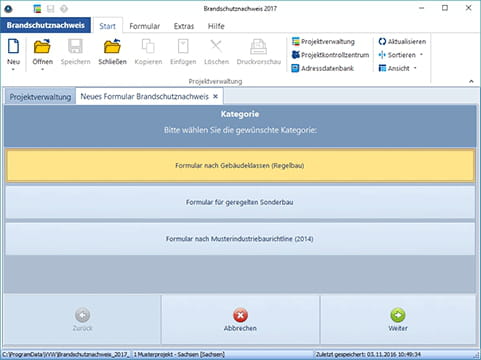
Task: Minimize the Brandschutznachweis 2017 window
Action: pyautogui.click(x=422, y=8)
